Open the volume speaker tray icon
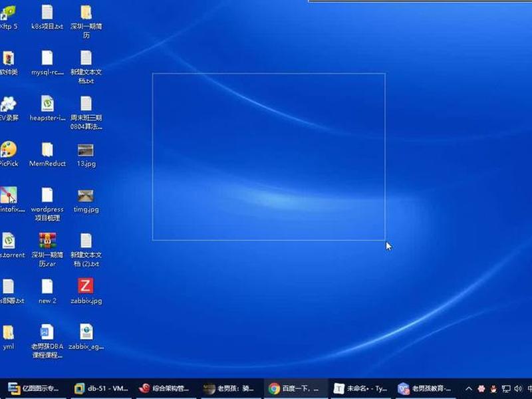This screenshot has width=532, height=399. (518, 389)
